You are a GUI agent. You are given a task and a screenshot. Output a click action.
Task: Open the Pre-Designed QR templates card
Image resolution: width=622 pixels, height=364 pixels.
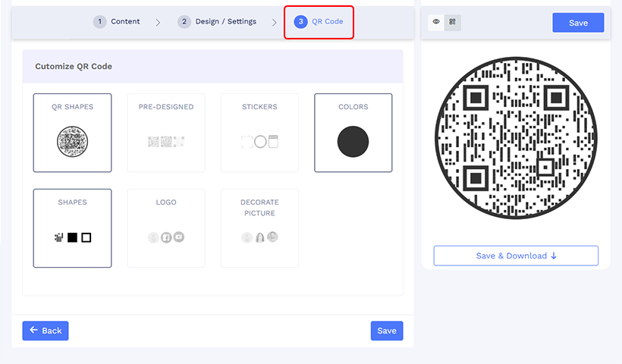(166, 133)
